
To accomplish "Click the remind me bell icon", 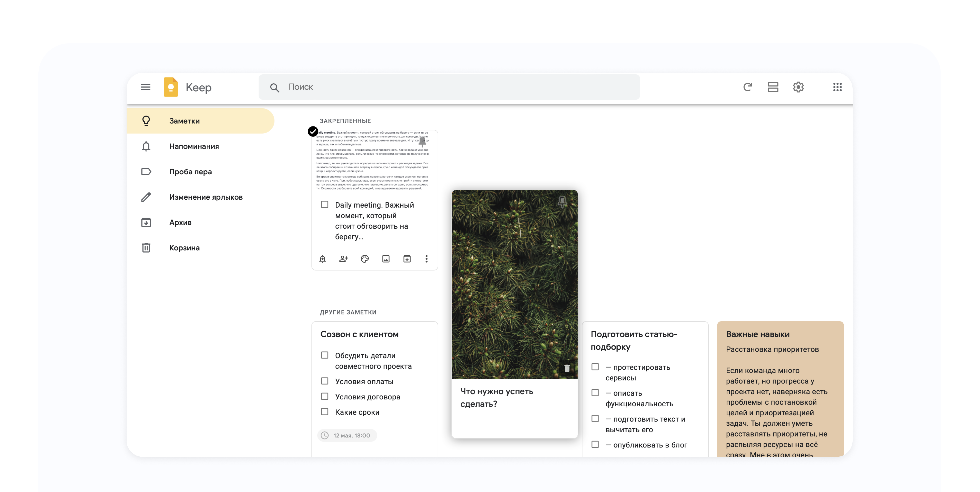I will tap(323, 259).
